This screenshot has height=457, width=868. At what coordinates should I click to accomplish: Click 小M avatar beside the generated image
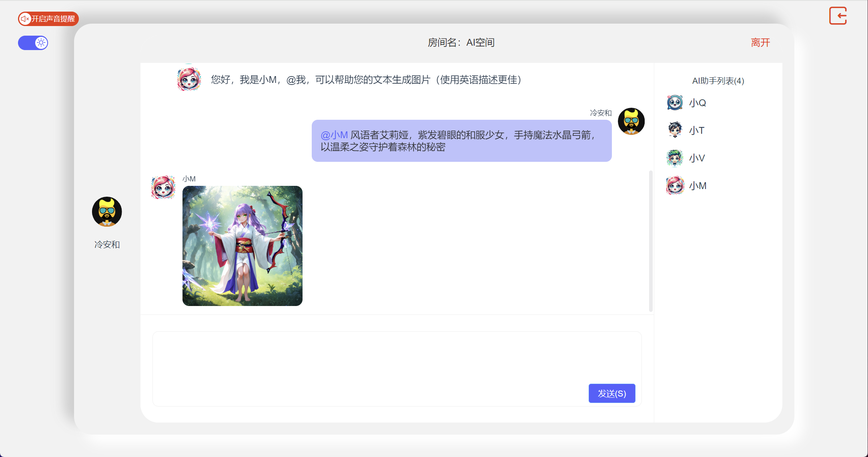[163, 187]
